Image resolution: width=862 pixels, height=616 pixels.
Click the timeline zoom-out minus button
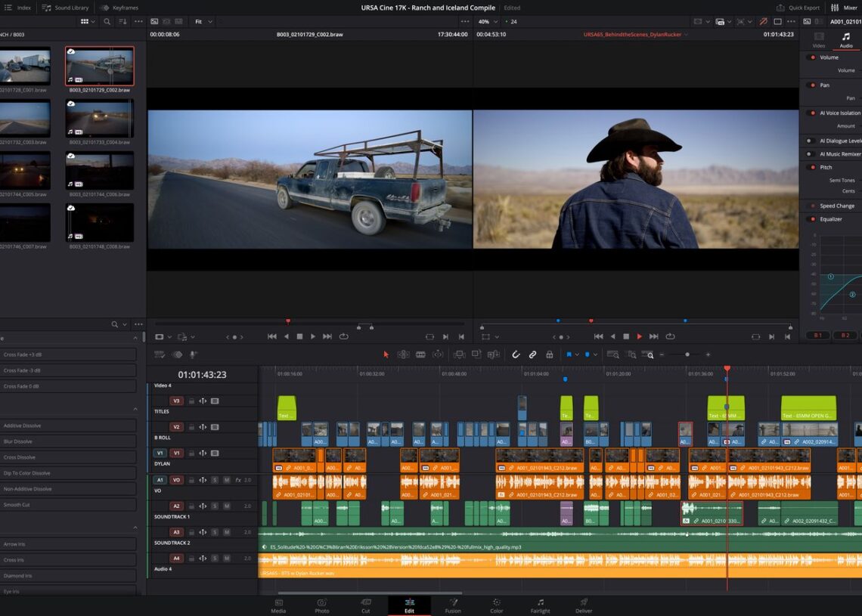(662, 355)
